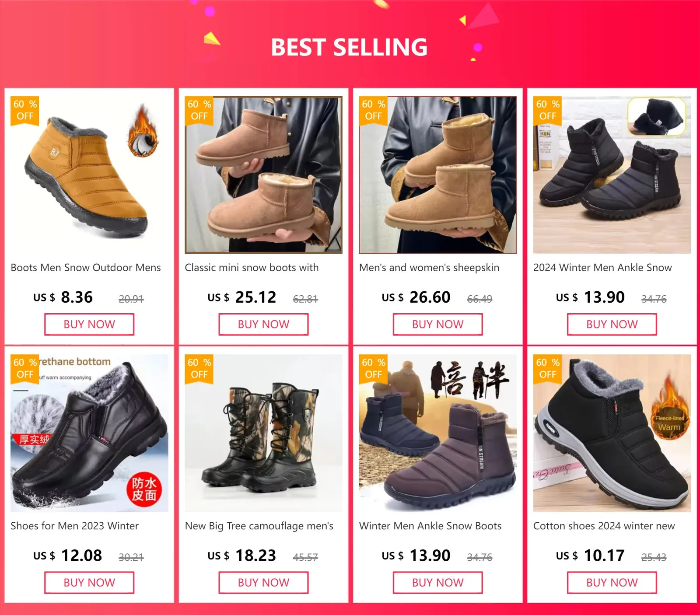
Task: Click the 60% OFF badge on sheepskin boots
Action: (374, 111)
